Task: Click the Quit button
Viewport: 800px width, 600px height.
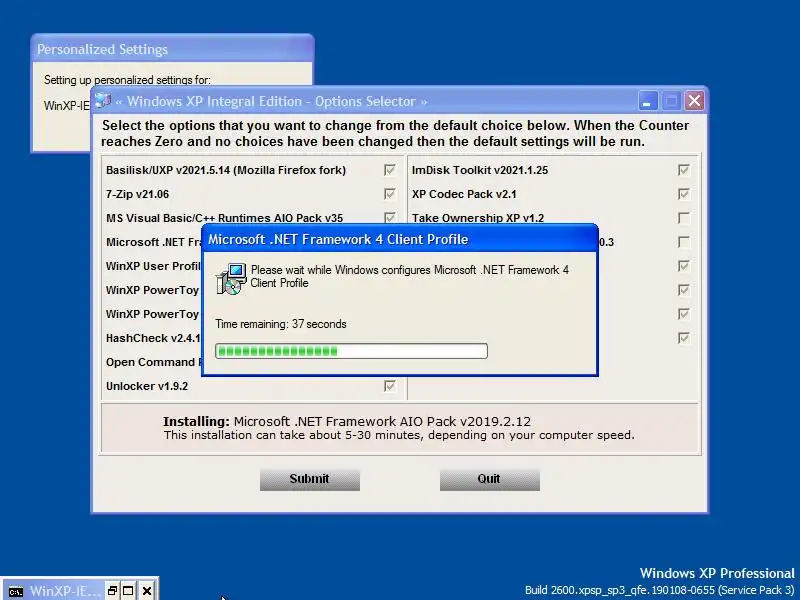Action: click(490, 480)
